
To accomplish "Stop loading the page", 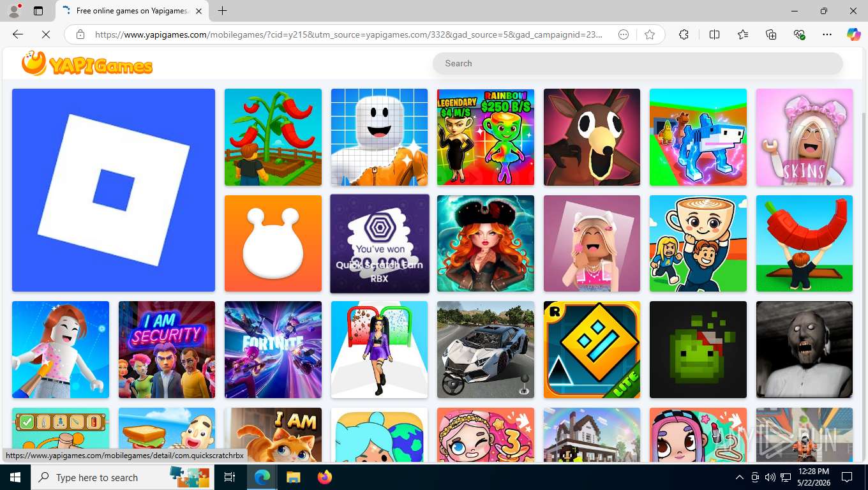I will pos(46,34).
